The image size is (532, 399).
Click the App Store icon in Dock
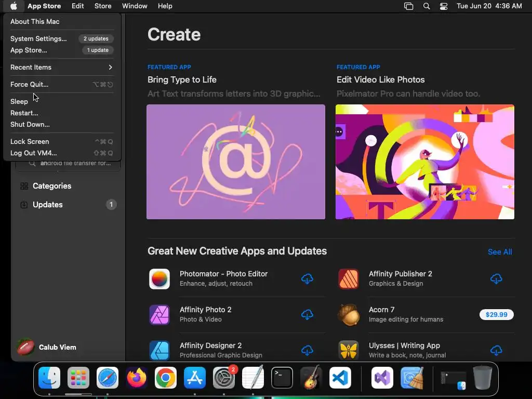pos(195,378)
